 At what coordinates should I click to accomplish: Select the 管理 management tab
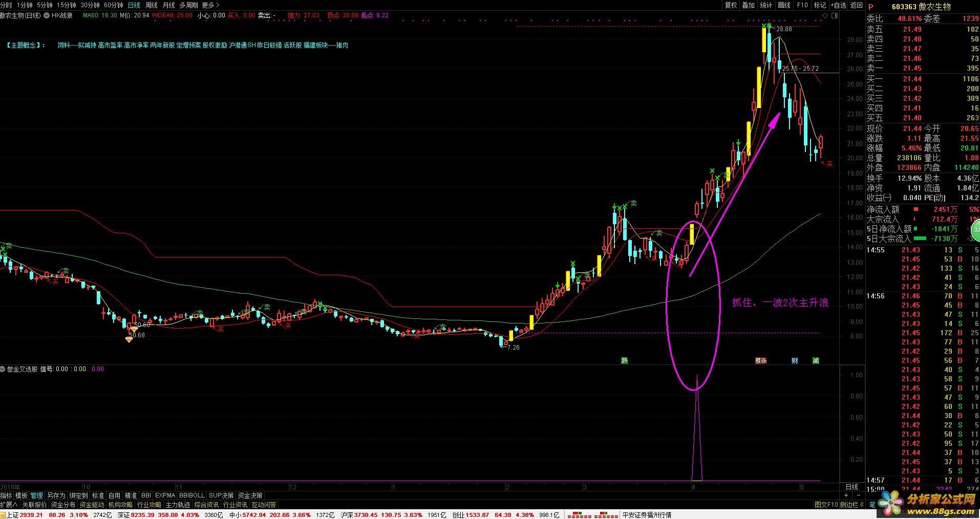point(37,495)
